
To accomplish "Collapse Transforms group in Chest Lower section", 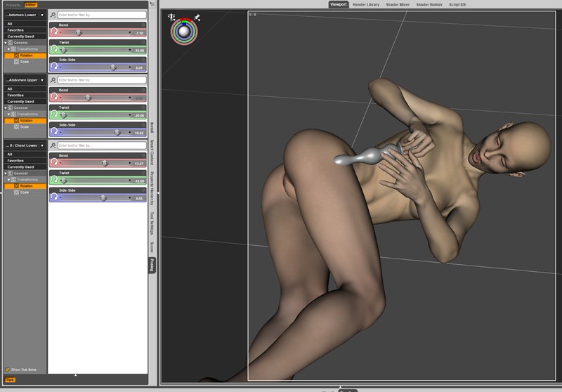I will point(8,180).
